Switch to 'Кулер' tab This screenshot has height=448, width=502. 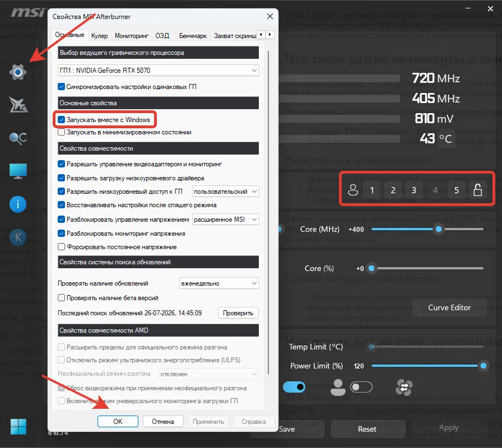[99, 36]
